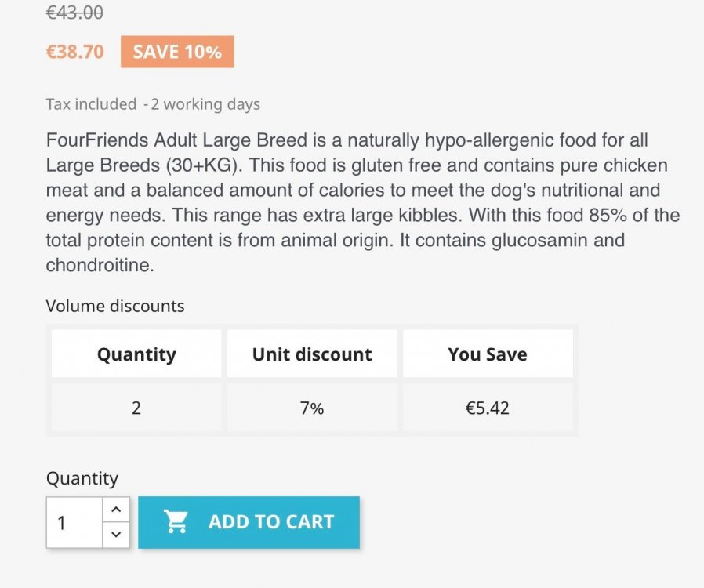Click the quantity input field

(x=74, y=522)
